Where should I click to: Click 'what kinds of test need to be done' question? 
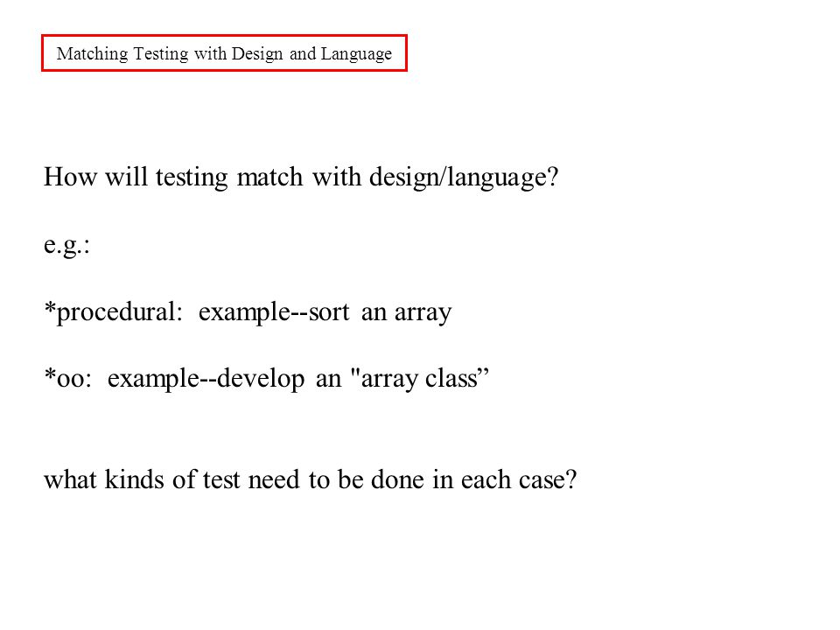[310, 479]
